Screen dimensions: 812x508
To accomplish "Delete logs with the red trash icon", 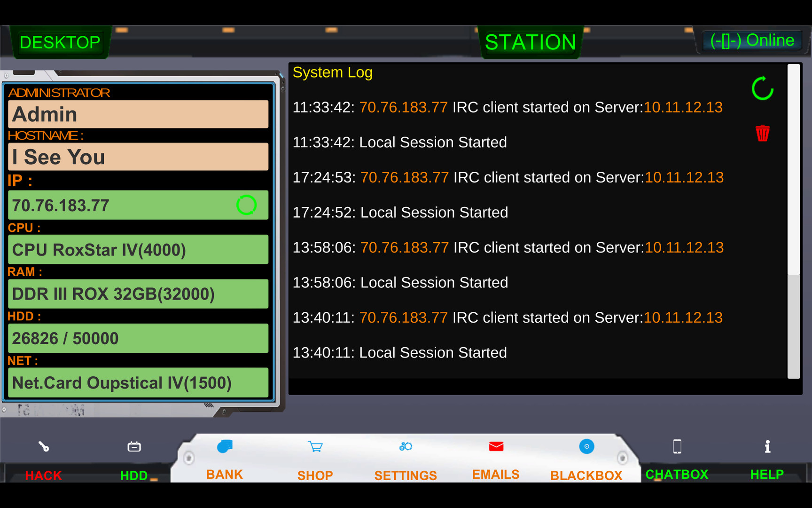I will pos(762,133).
